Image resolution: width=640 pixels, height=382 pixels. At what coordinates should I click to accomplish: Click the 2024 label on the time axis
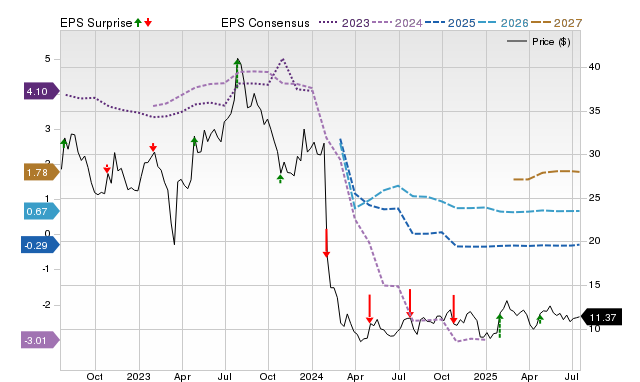pyautogui.click(x=311, y=376)
